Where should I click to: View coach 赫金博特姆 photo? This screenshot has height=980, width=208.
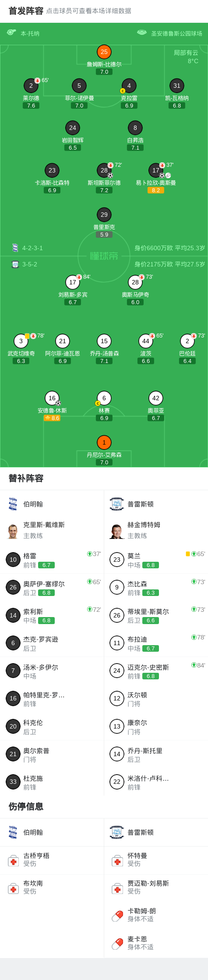tap(117, 531)
